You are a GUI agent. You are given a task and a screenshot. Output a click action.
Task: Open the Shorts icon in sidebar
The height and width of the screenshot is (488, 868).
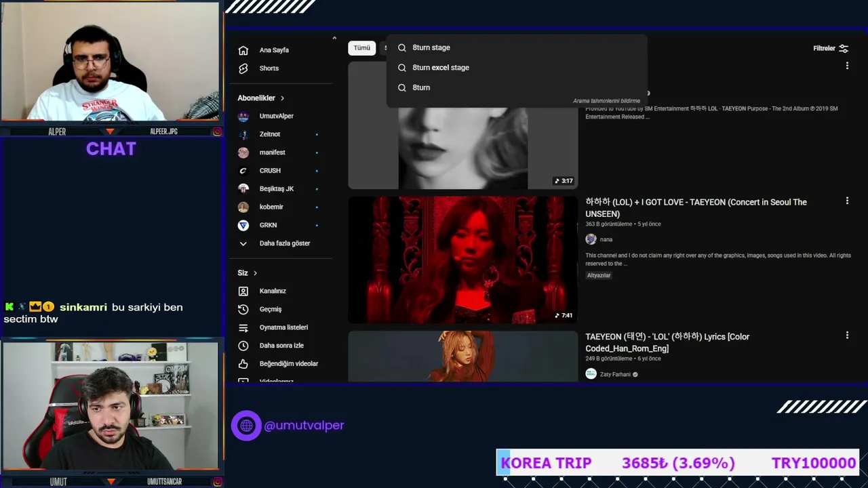click(243, 68)
